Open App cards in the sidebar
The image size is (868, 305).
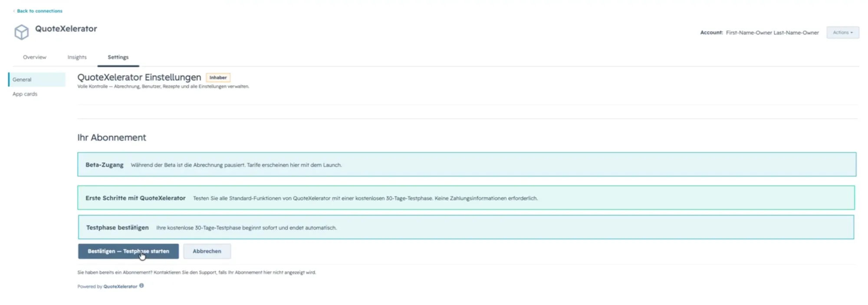(25, 94)
